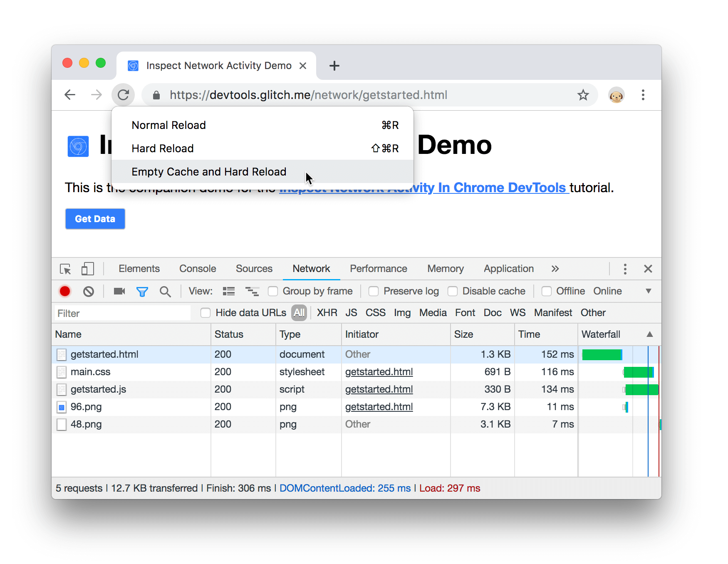Click the browser forward arrow
Image resolution: width=728 pixels, height=564 pixels.
tap(97, 95)
